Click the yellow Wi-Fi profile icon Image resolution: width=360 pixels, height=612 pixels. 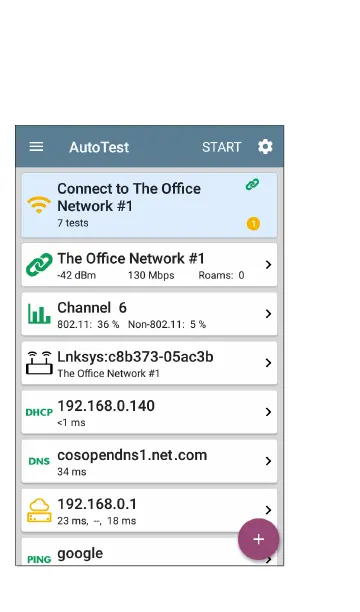pos(39,205)
